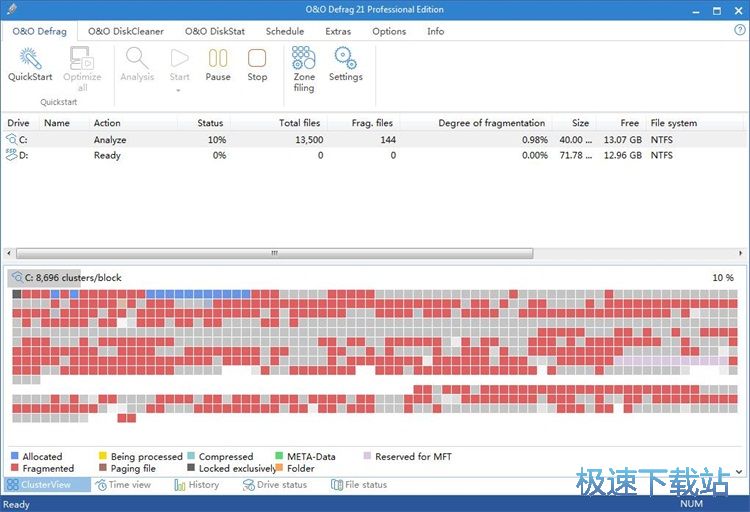Click the NUM indicator in status bar
The image size is (750, 512).
point(692,504)
